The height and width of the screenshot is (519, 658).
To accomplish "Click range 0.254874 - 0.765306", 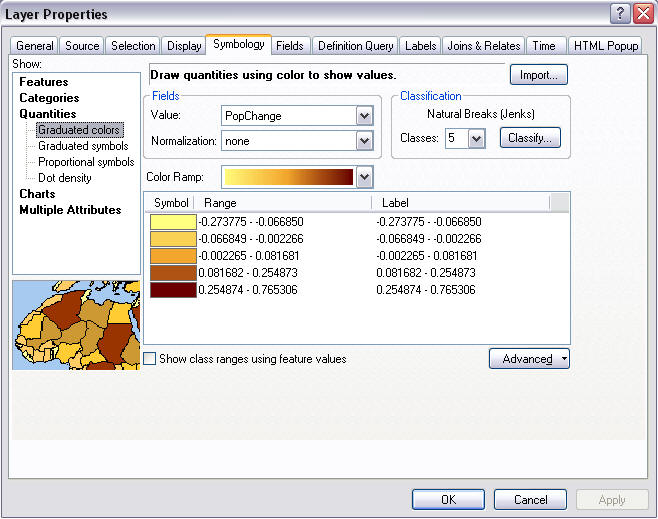I will click(248, 290).
